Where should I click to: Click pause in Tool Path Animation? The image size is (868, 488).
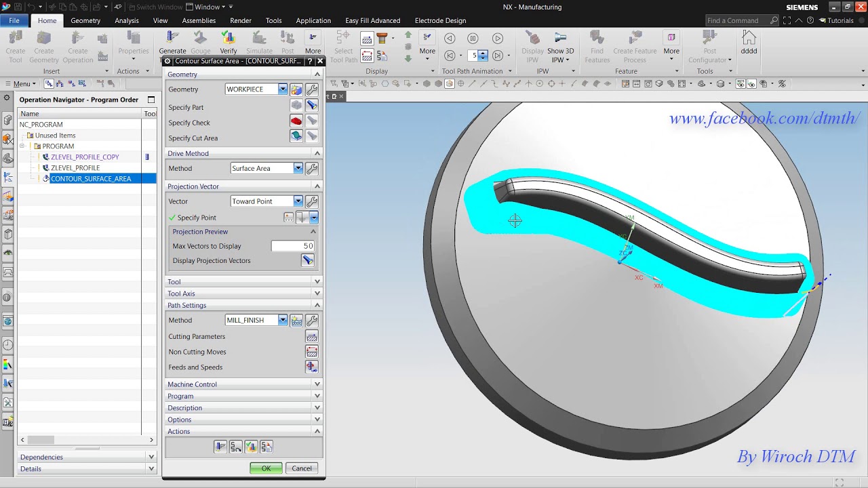pos(473,39)
